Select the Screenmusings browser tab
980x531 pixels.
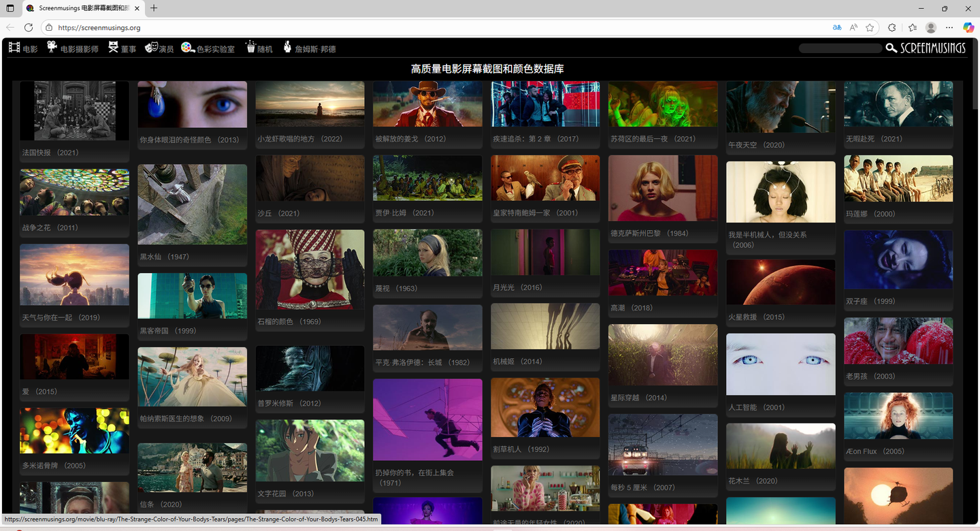83,8
